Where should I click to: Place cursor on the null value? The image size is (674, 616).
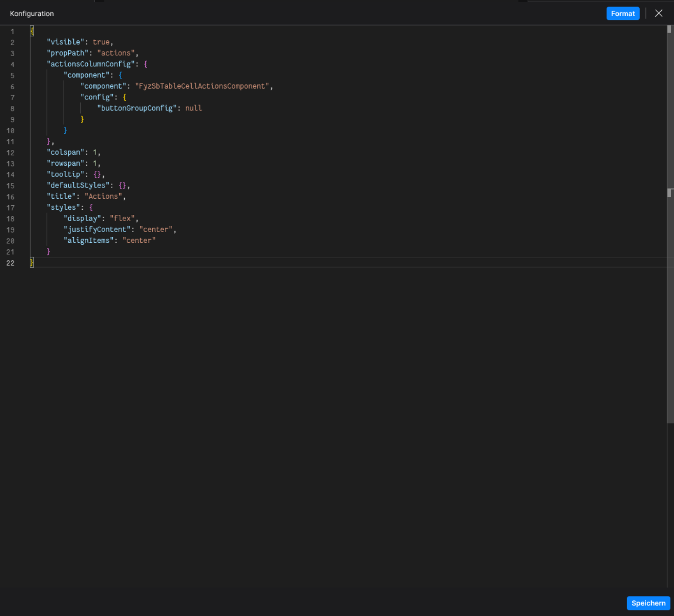click(x=194, y=108)
